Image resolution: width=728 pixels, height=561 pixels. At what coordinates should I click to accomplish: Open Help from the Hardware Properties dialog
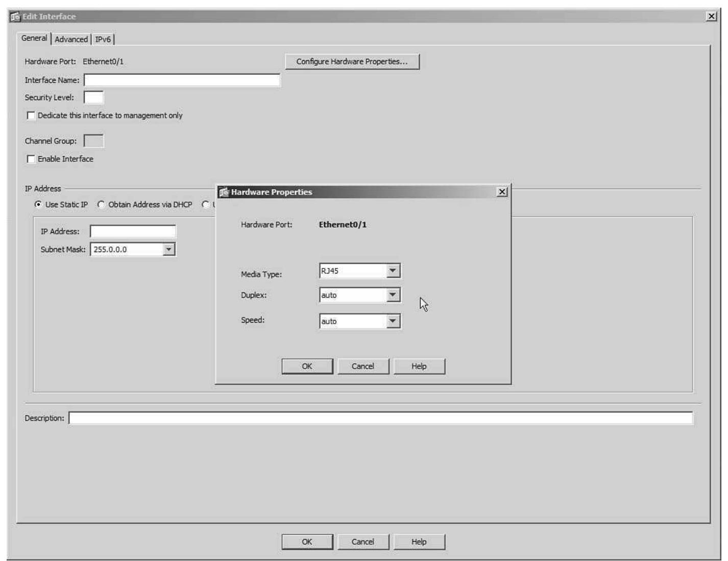point(420,366)
